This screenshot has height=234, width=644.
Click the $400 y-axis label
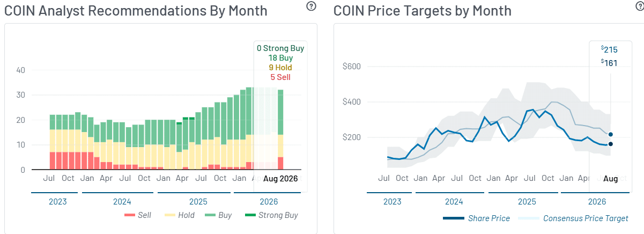point(352,102)
